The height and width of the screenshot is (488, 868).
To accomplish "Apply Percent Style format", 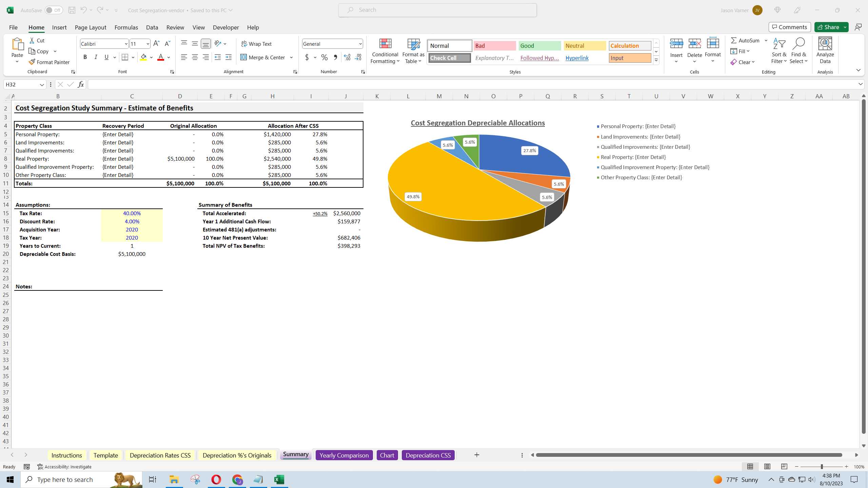I will click(324, 57).
